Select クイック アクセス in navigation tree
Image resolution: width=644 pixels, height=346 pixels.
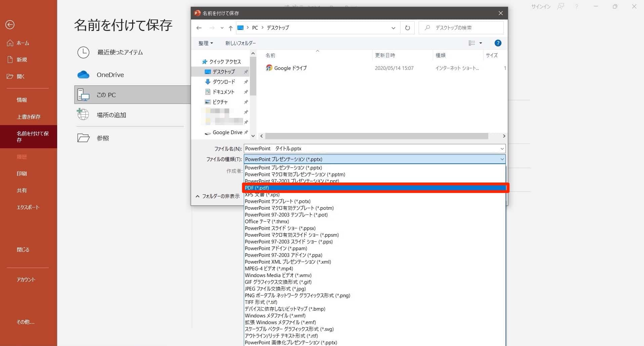[222, 62]
